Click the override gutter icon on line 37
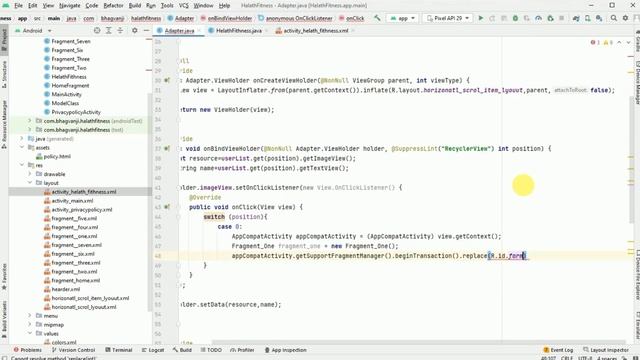The height and width of the screenshot is (360, 640). point(167,149)
